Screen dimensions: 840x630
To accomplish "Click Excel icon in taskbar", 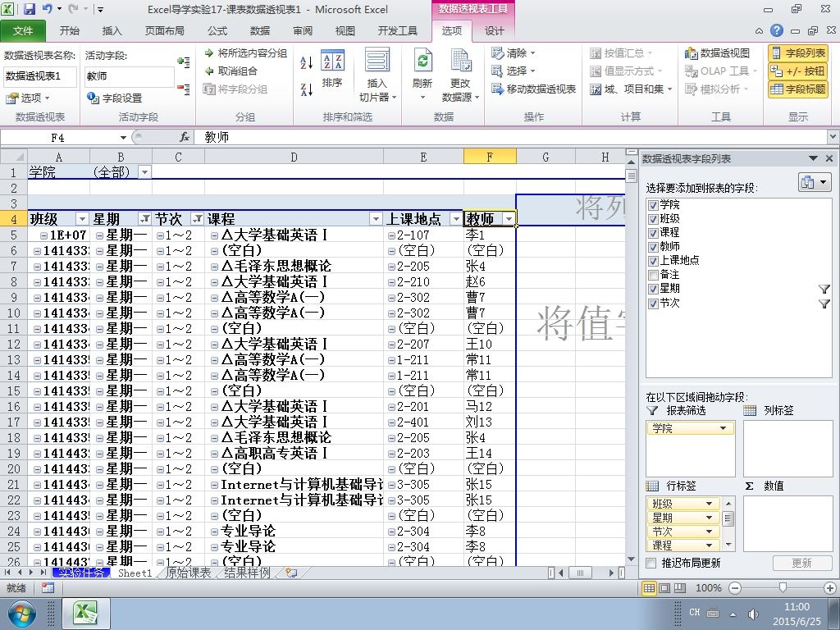I will click(x=87, y=614).
